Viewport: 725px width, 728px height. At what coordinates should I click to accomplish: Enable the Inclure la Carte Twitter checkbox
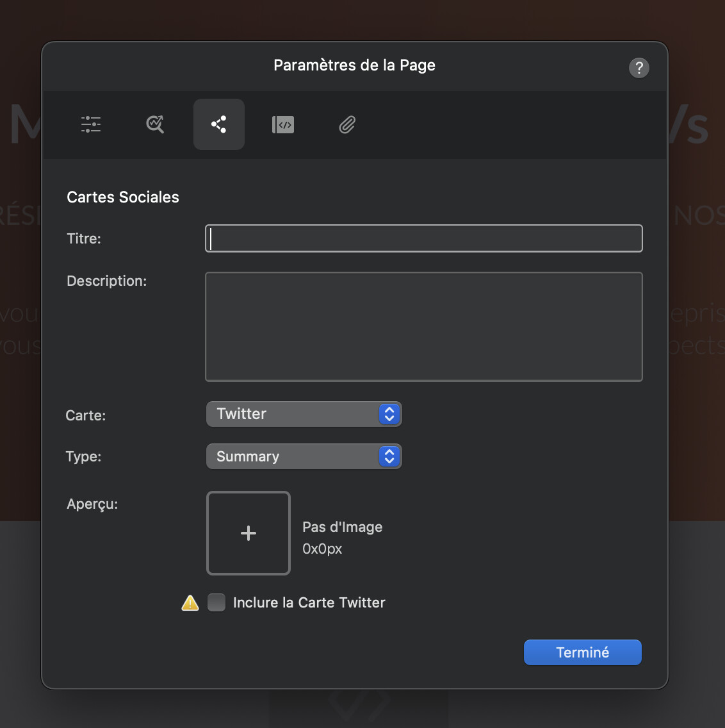(x=216, y=602)
